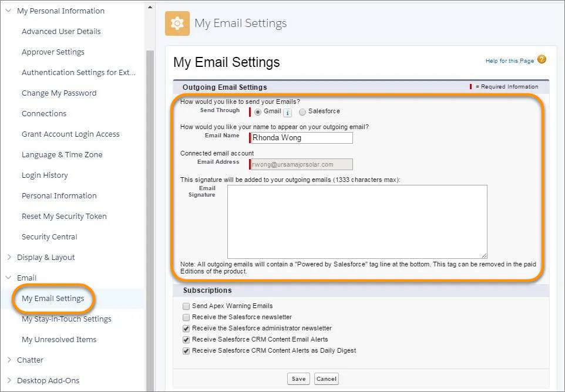This screenshot has width=565, height=392.
Task: Open Personal Information page
Action: tap(59, 195)
